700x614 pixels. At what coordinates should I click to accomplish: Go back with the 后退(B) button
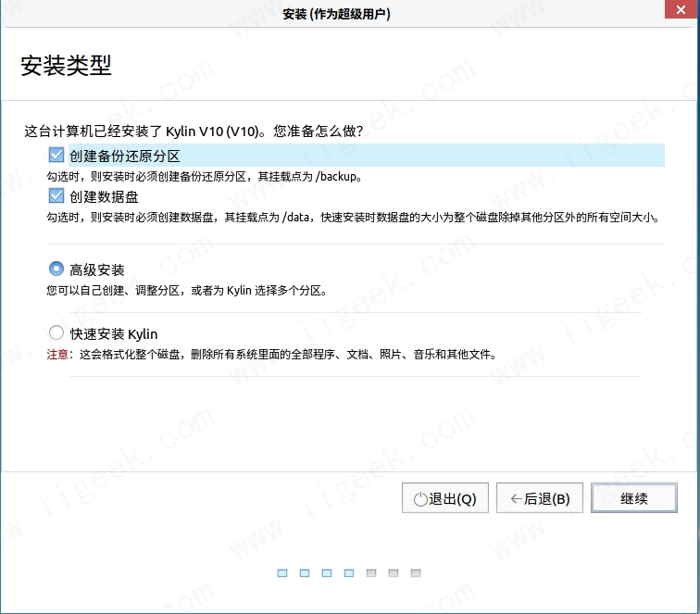pos(539,498)
